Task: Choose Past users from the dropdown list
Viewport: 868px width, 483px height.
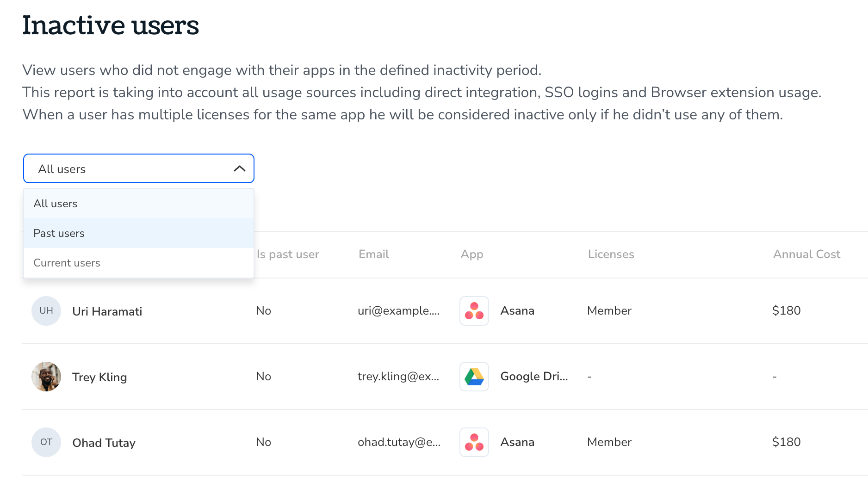Action: pyautogui.click(x=139, y=233)
